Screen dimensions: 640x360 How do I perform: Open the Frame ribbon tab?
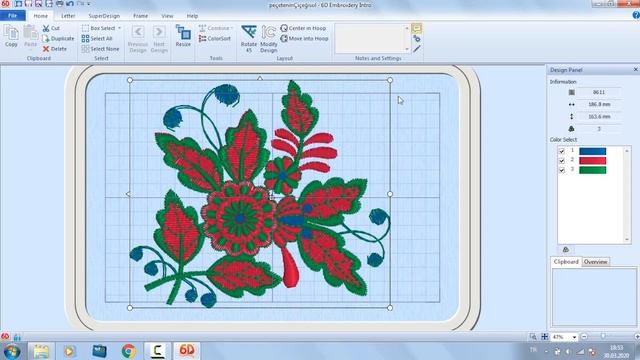pos(140,16)
